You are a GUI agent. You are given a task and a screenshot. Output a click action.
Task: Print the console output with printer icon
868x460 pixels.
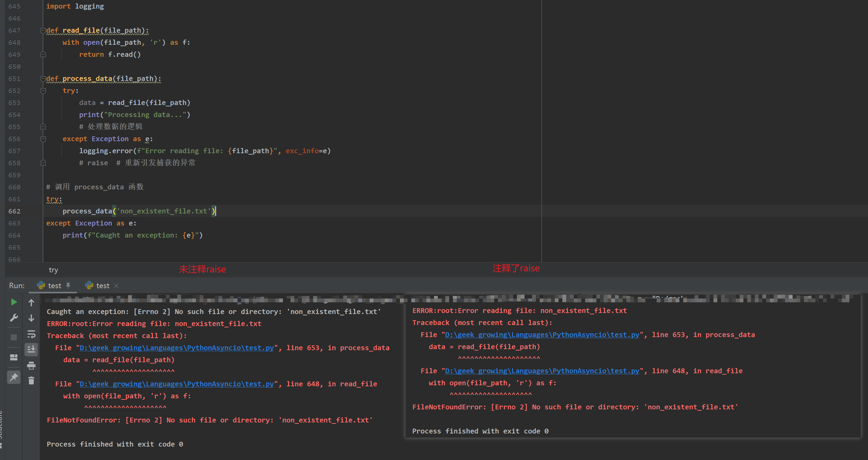(31, 365)
